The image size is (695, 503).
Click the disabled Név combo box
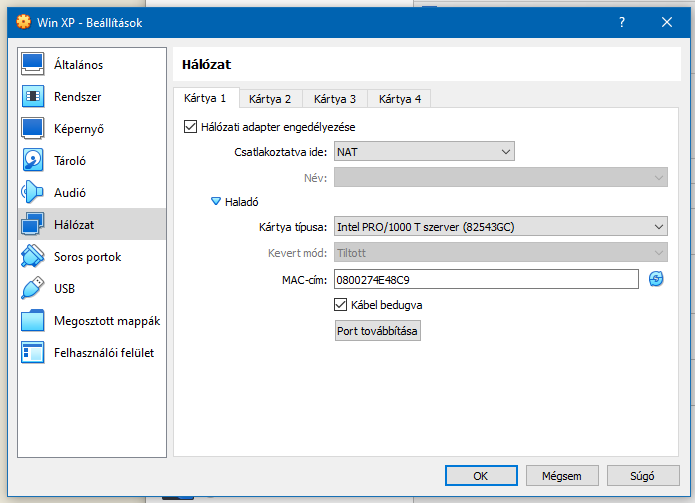(x=501, y=177)
